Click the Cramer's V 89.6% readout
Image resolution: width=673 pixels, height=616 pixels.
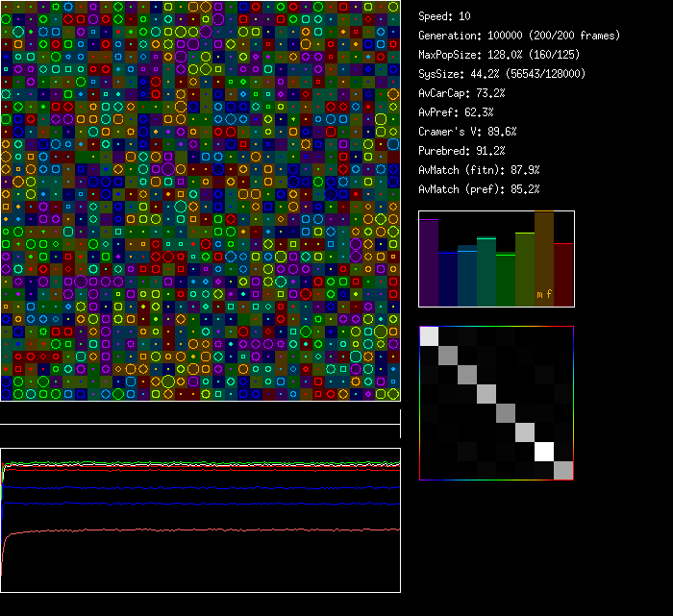(467, 132)
